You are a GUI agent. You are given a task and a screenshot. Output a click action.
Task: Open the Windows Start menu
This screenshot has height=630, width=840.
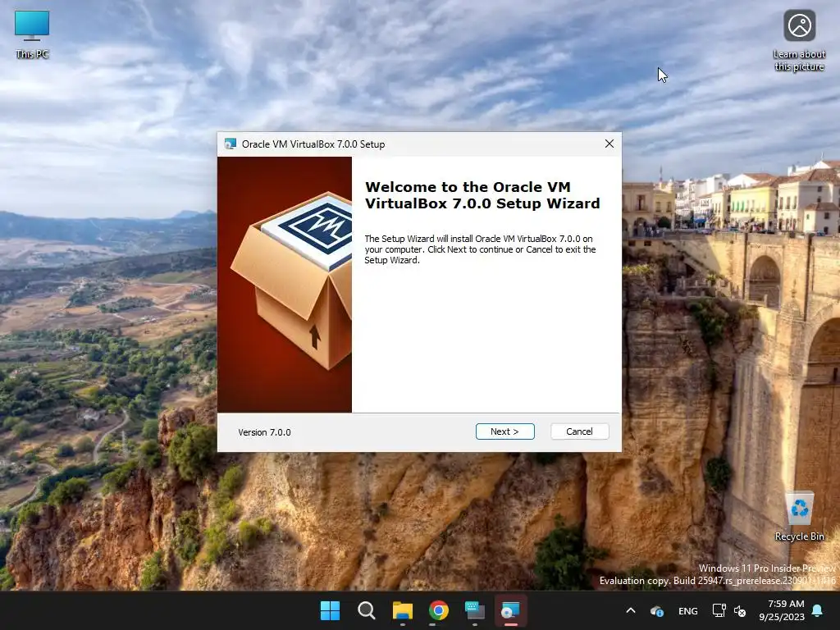330,610
